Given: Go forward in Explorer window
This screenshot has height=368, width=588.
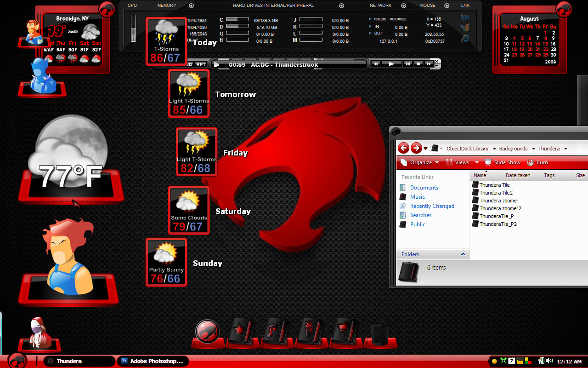Looking at the screenshot, I should [416, 148].
